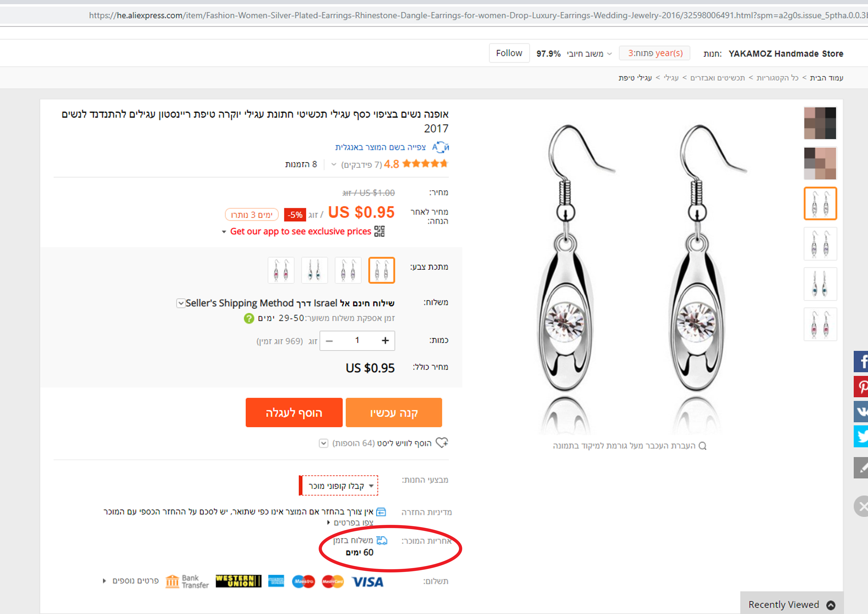Decrease quantity with the minus button
This screenshot has height=614, width=868.
(329, 340)
